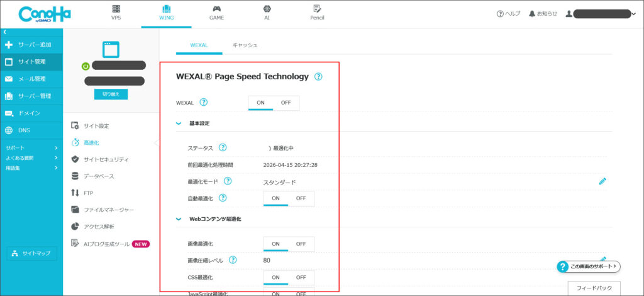Image resolution: width=644 pixels, height=296 pixels.
Task: Click the 2026-04-15 20:27:28 timestamp
Action: click(291, 165)
